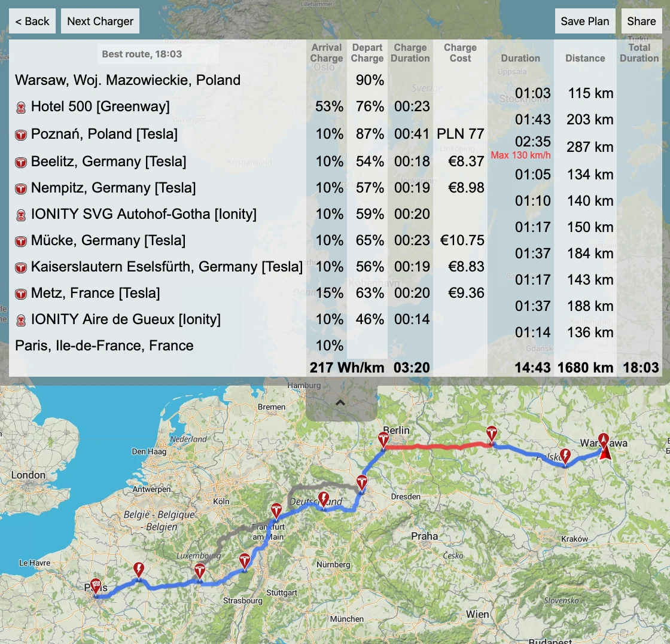Select the lightning charger marker on the Deutschland label

coord(324,499)
